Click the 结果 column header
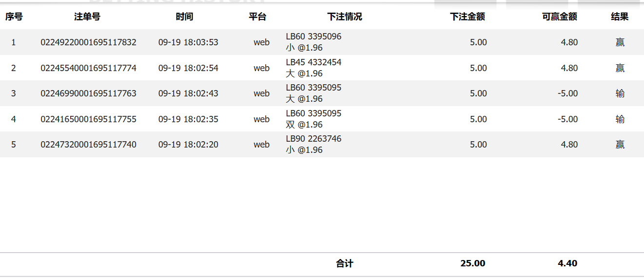The height and width of the screenshot is (279, 644). click(620, 17)
